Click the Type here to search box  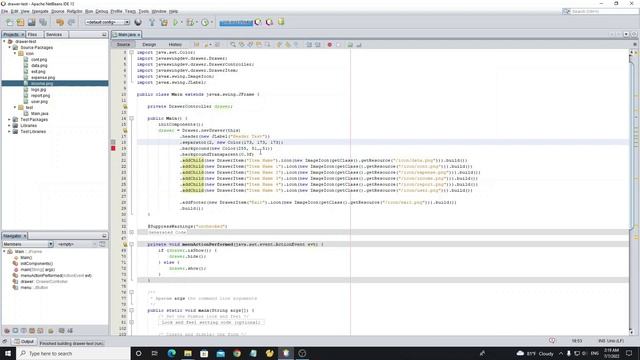tap(73, 353)
